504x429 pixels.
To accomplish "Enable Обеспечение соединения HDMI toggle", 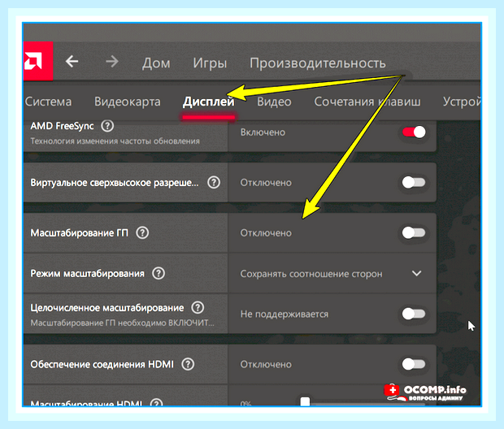I will (x=414, y=364).
